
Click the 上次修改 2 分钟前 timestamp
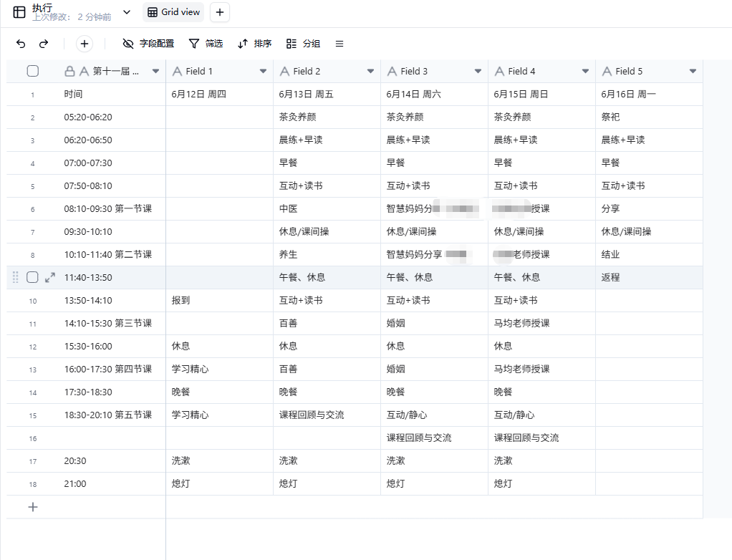(72, 17)
